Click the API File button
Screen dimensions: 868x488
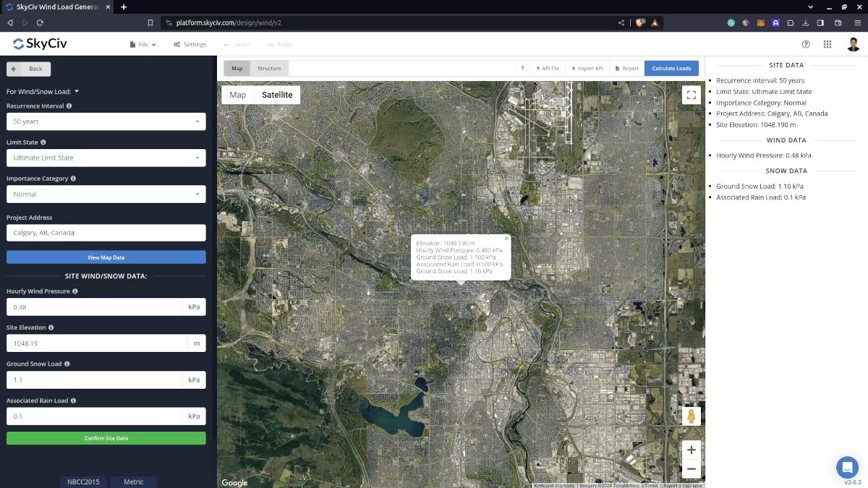click(x=547, y=69)
